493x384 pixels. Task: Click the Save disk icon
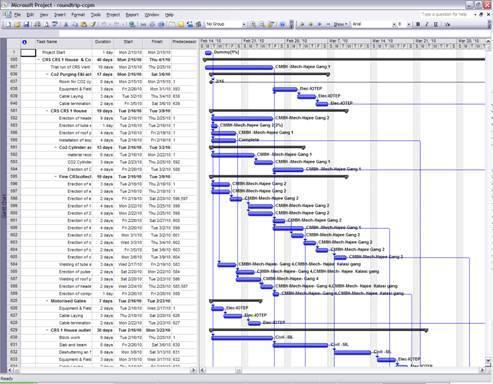pos(26,24)
